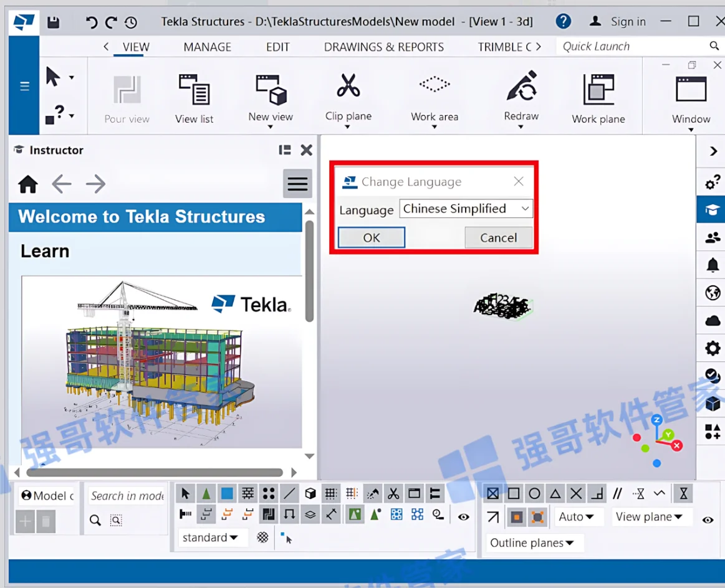Click the search-in-selection dotted magnifier icon
Viewport: 725px width, 588px height.
116,520
